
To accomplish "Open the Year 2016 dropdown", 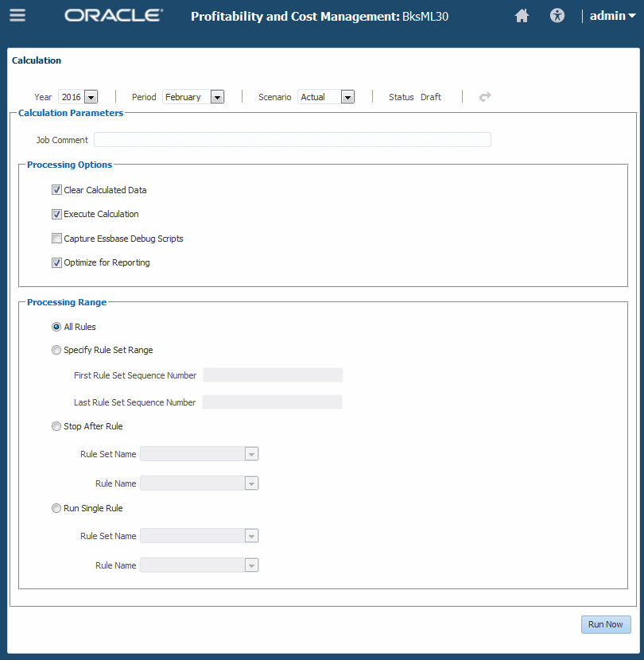I will coord(91,97).
